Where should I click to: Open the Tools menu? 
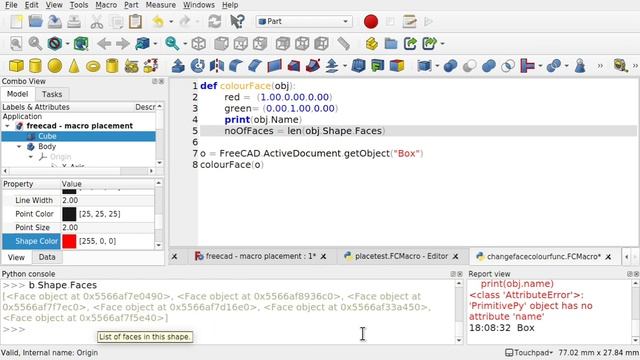click(x=79, y=5)
